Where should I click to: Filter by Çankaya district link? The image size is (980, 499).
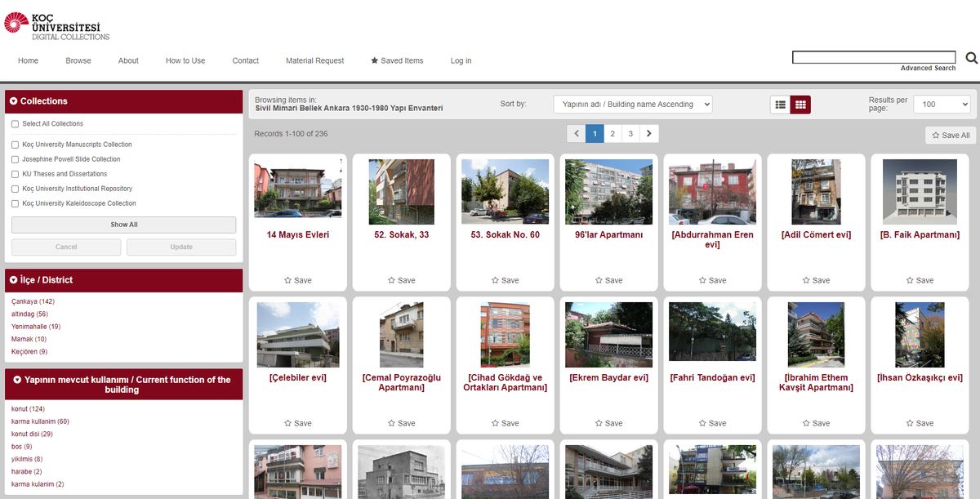coord(33,301)
